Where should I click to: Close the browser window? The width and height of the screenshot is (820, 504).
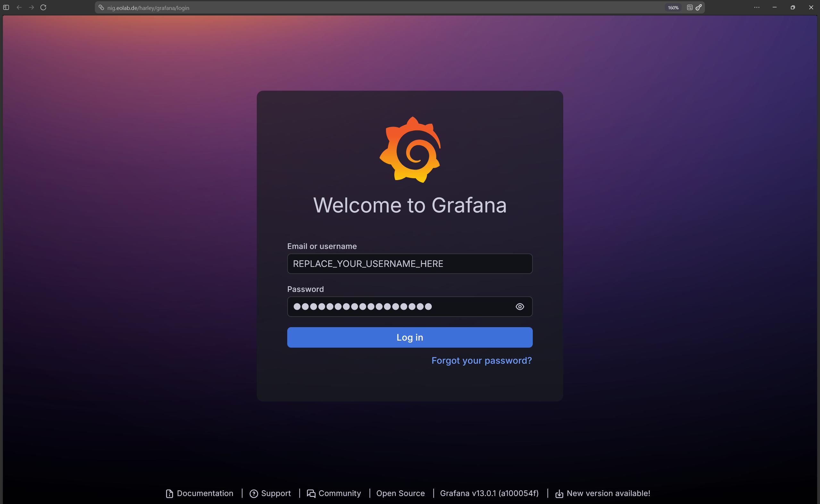point(811,7)
